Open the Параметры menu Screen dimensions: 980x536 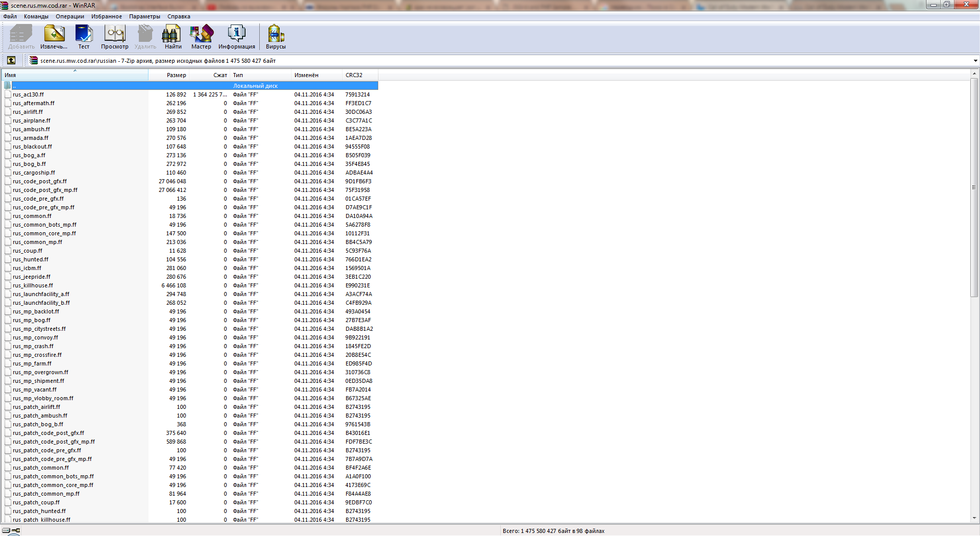(144, 16)
